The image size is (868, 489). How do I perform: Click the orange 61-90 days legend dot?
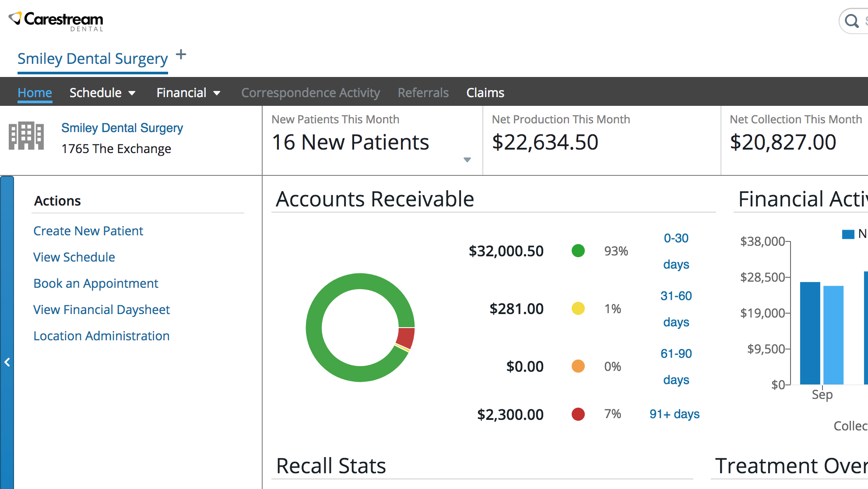(578, 366)
